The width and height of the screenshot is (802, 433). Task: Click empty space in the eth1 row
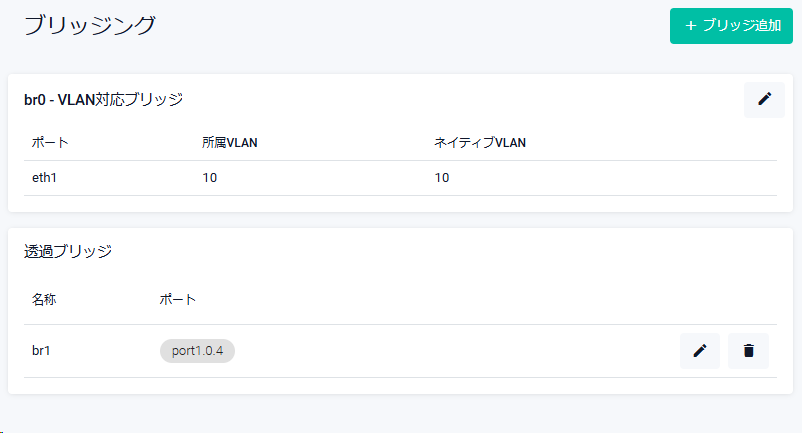point(620,178)
